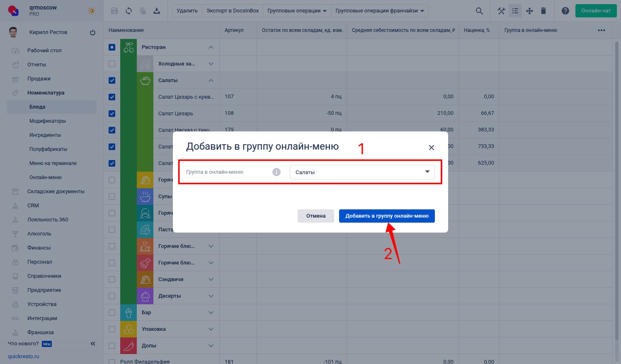The height and width of the screenshot is (364, 621).
Task: Sort by Наименование column header
Action: click(x=126, y=30)
